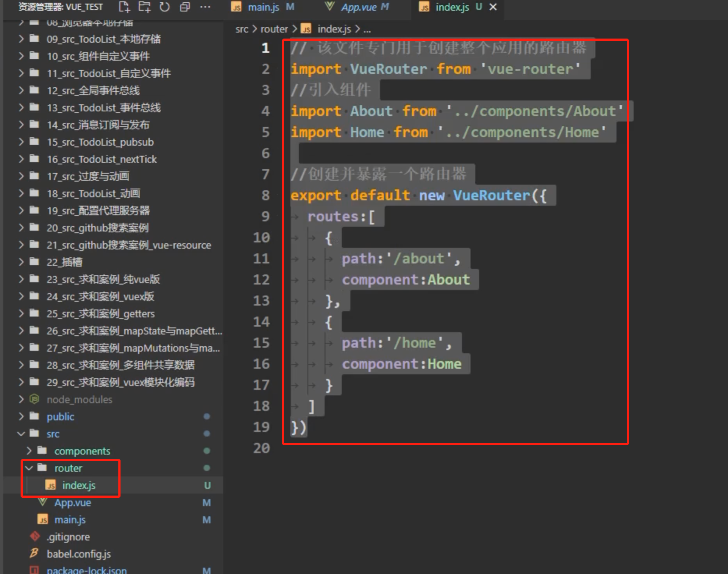The width and height of the screenshot is (728, 574).
Task: Click the folder icon of 14_src_消息订阅与发布
Action: [34, 124]
